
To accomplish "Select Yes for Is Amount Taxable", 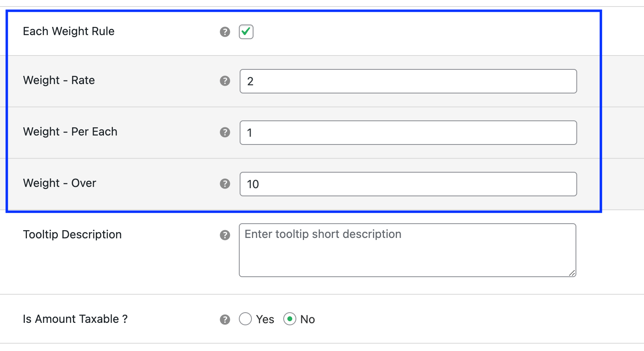I will (245, 320).
